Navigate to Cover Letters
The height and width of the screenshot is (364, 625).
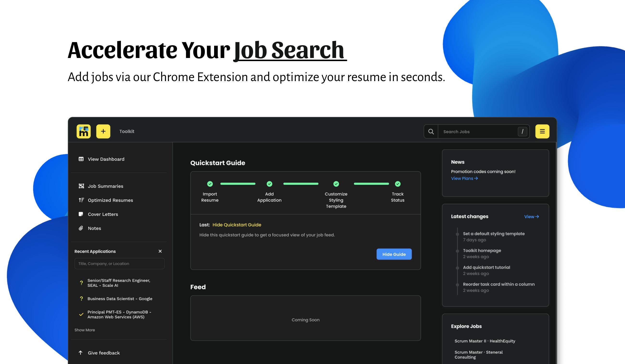tap(103, 214)
